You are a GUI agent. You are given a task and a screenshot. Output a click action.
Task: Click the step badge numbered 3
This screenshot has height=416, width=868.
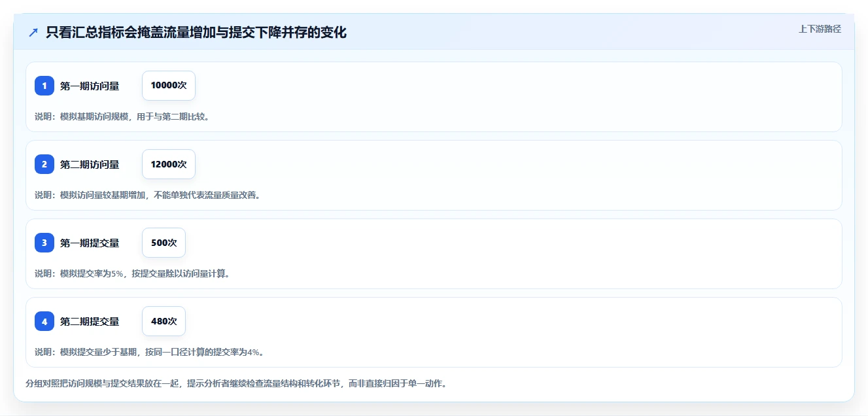pyautogui.click(x=44, y=243)
